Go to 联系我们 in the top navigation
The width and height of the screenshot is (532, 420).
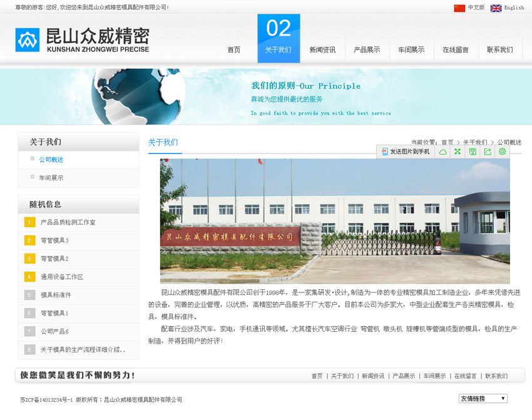coord(499,50)
